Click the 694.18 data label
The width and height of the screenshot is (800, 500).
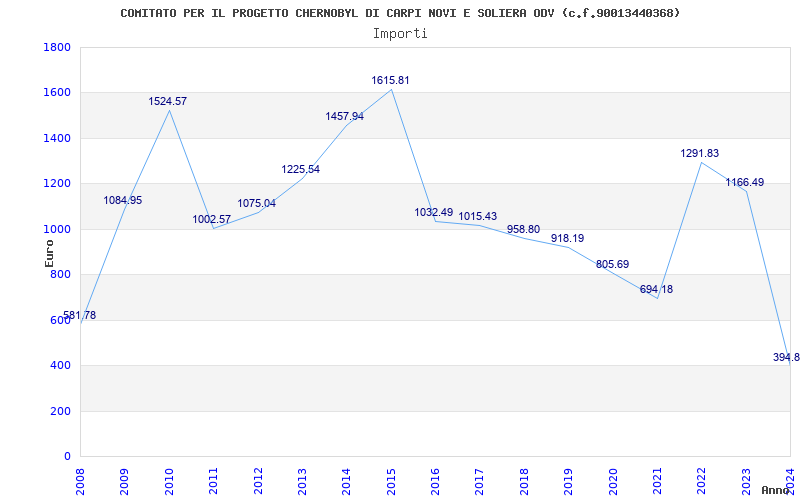pos(656,289)
